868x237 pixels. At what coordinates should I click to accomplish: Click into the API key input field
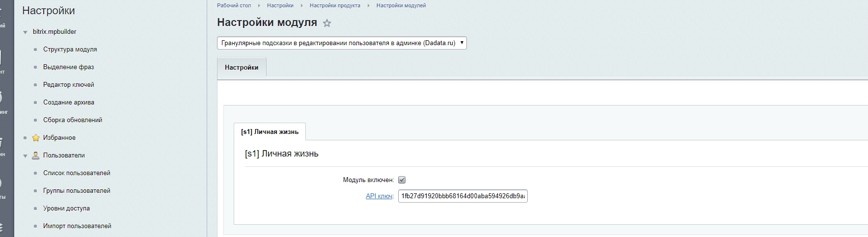coord(462,196)
